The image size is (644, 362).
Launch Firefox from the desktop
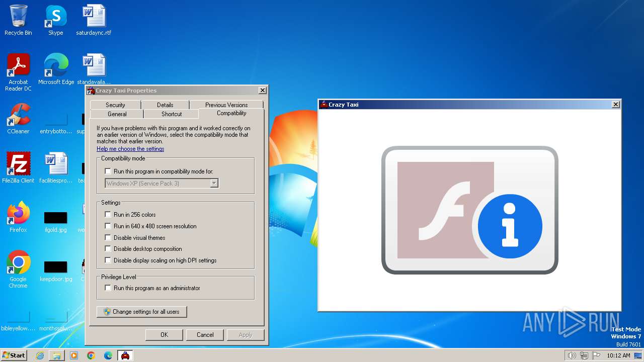(x=18, y=217)
